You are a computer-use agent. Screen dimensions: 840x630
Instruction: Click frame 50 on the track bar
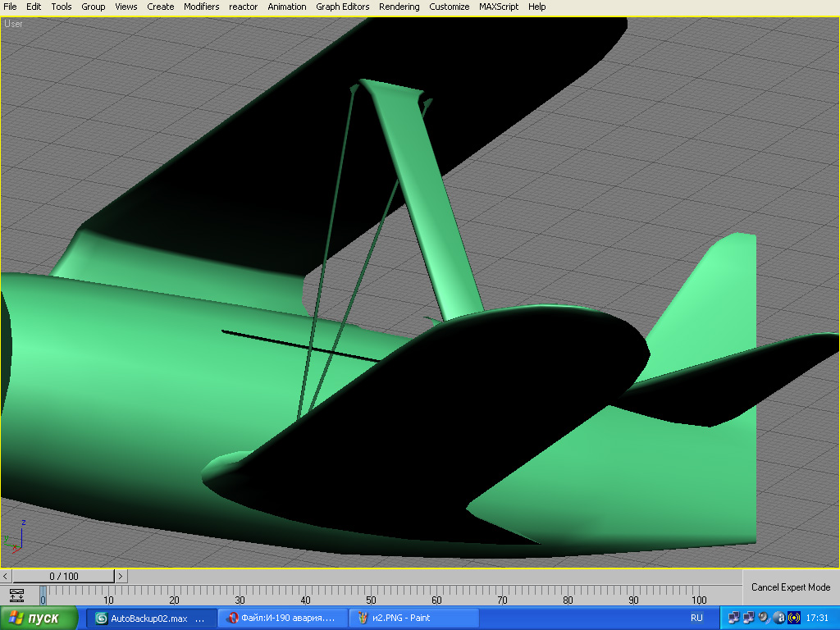coord(371,600)
